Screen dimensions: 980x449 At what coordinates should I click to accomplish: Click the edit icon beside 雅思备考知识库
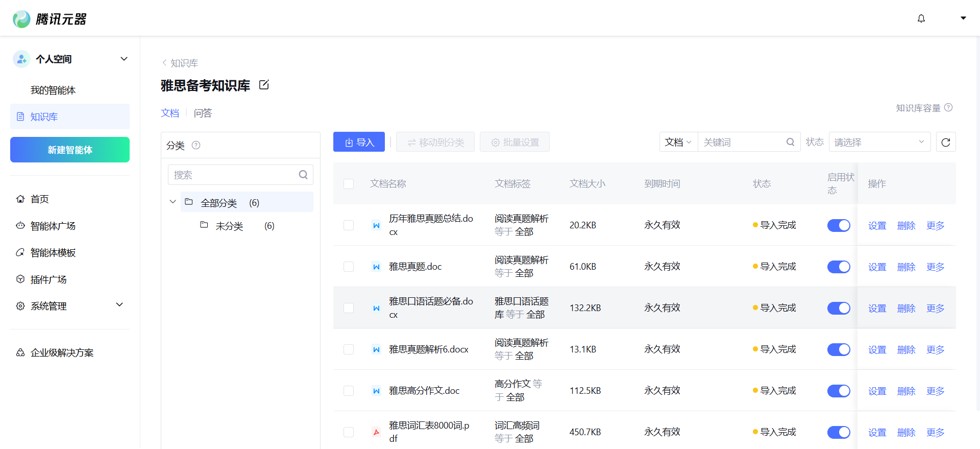point(264,85)
